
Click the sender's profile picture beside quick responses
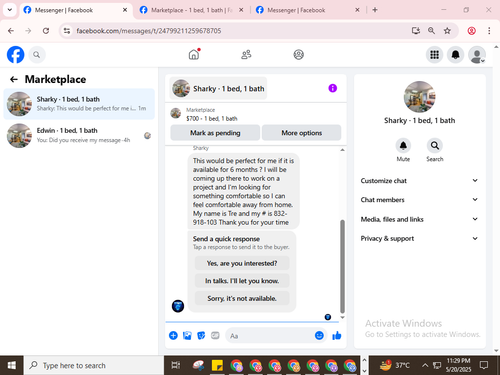click(x=178, y=306)
